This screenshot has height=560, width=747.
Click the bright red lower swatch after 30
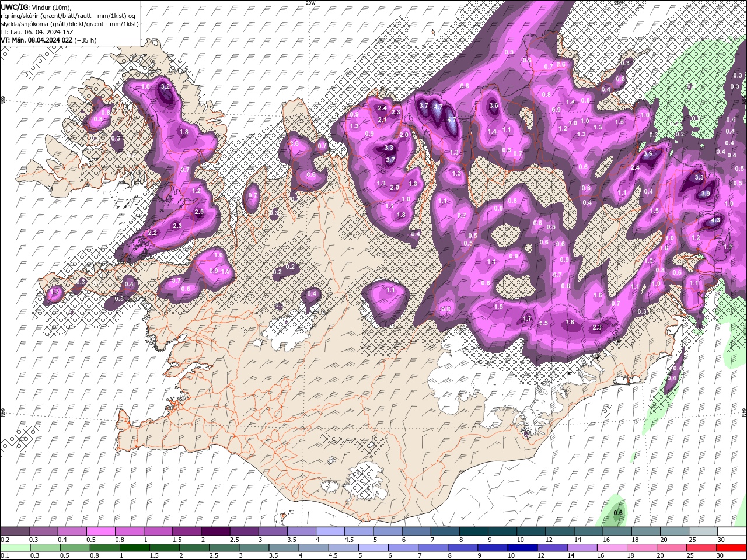coord(731,548)
